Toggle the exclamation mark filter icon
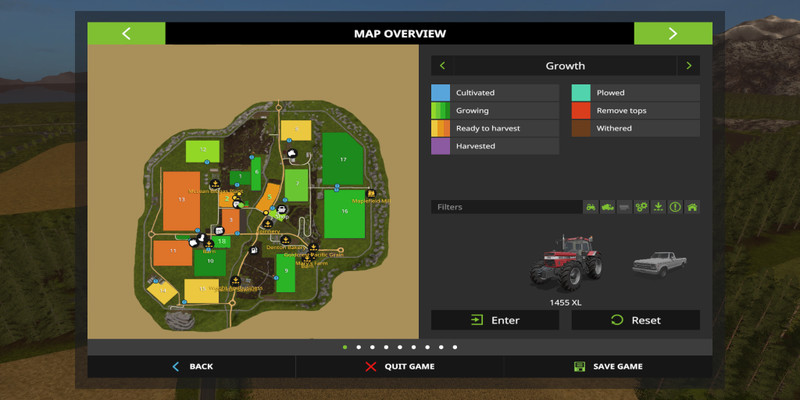Viewport: 800px width, 400px height. [x=674, y=207]
